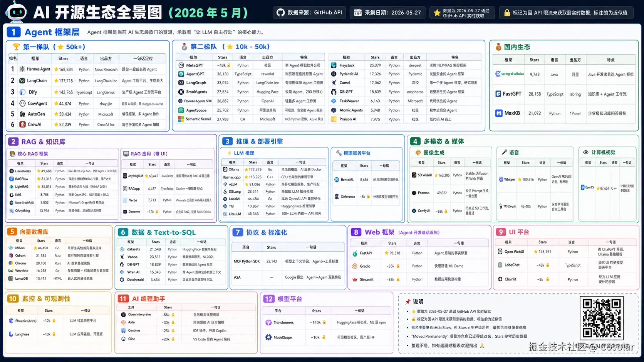The image size is (644, 362).
Task: Click the ComfyUI logo icon
Action: tap(414, 211)
